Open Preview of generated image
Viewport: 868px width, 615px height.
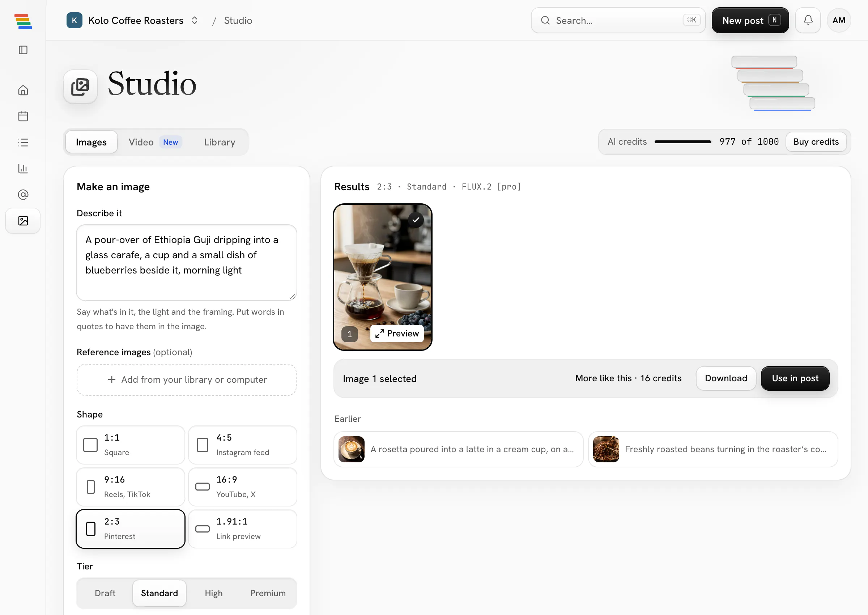397,334
